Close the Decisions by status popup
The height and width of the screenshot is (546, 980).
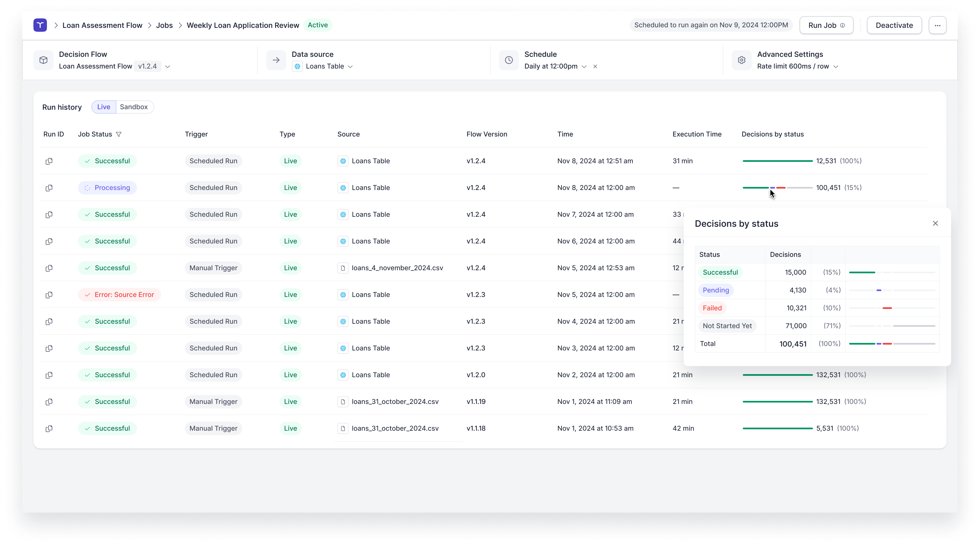pyautogui.click(x=935, y=223)
